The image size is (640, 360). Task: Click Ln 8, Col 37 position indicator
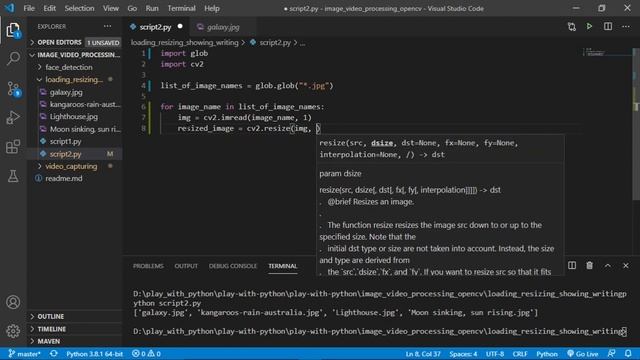423,354
